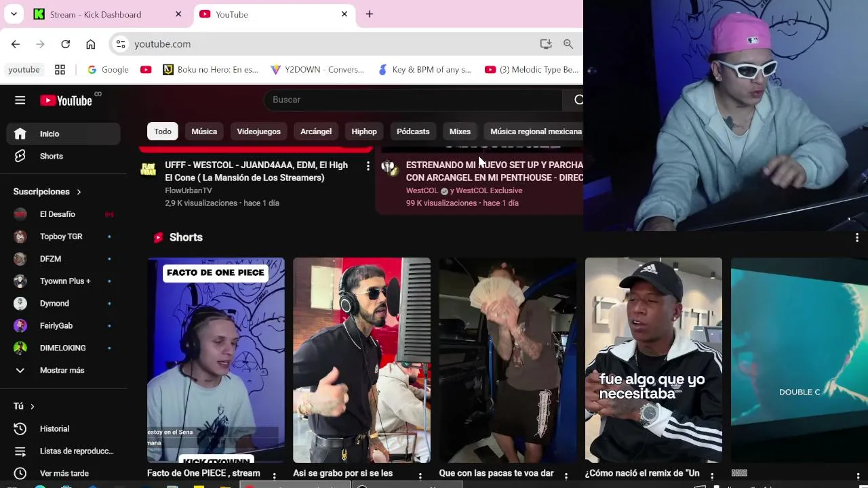Image resolution: width=868 pixels, height=488 pixels.
Task: Open the YouTube hamburger guide menu
Action: [x=20, y=100]
